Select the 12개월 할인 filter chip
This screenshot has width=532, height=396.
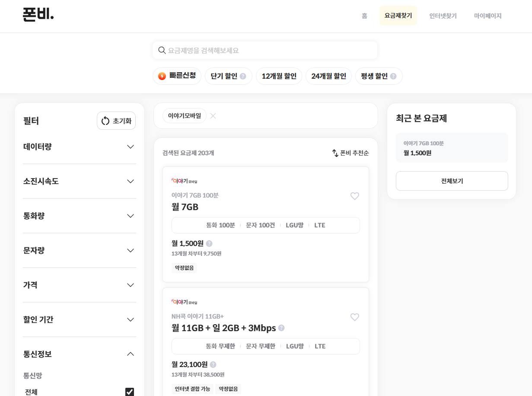(x=279, y=76)
